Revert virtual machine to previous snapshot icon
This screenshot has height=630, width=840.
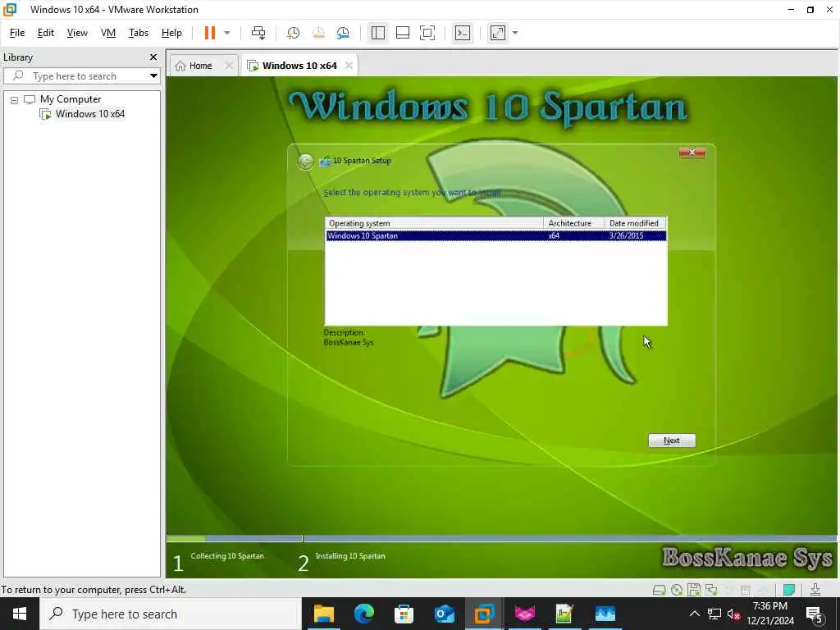coord(318,33)
